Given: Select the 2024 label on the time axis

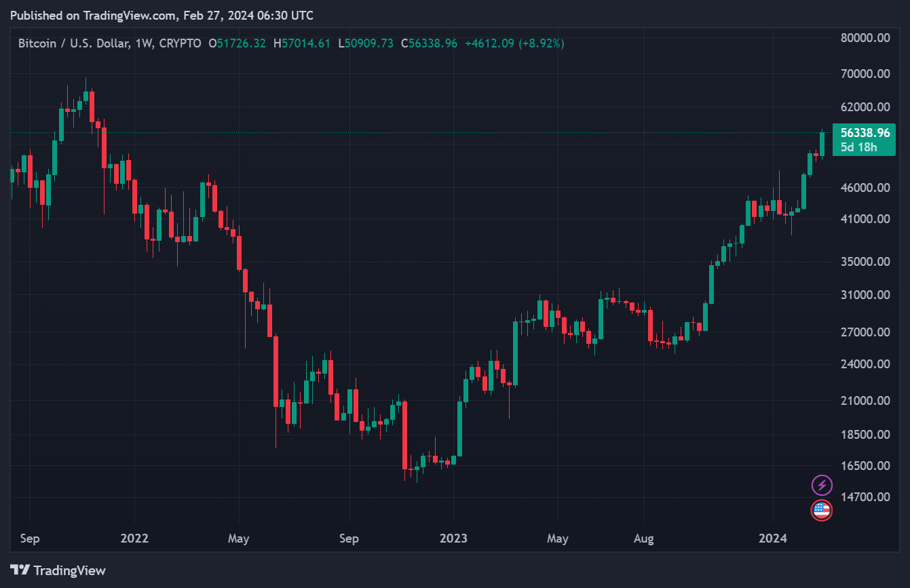Looking at the screenshot, I should 774,538.
